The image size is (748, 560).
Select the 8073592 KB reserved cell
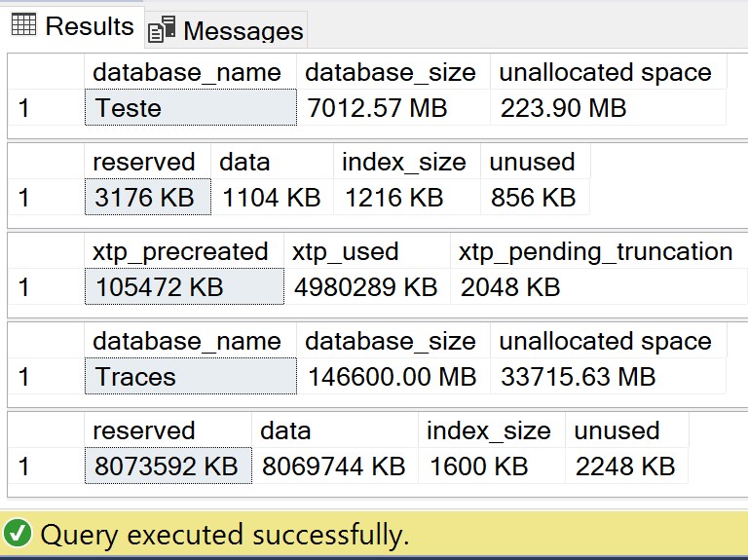pyautogui.click(x=168, y=467)
